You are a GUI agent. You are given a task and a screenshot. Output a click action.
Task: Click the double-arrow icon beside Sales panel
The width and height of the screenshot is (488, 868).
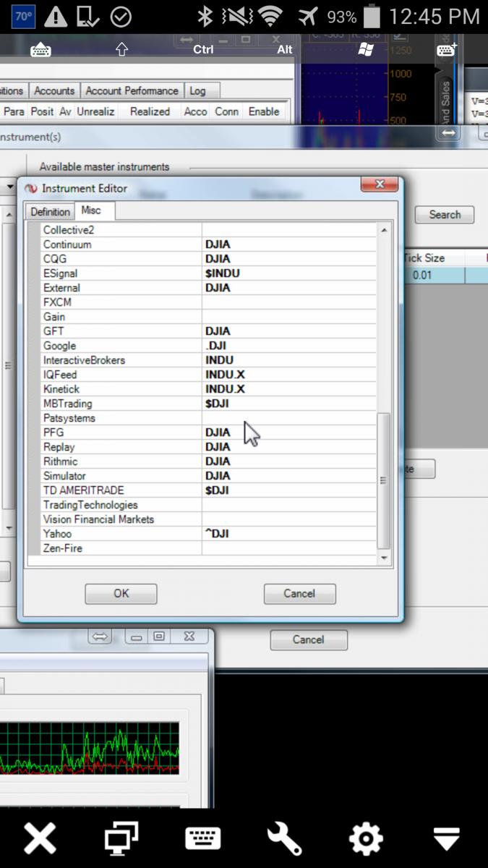click(448, 133)
